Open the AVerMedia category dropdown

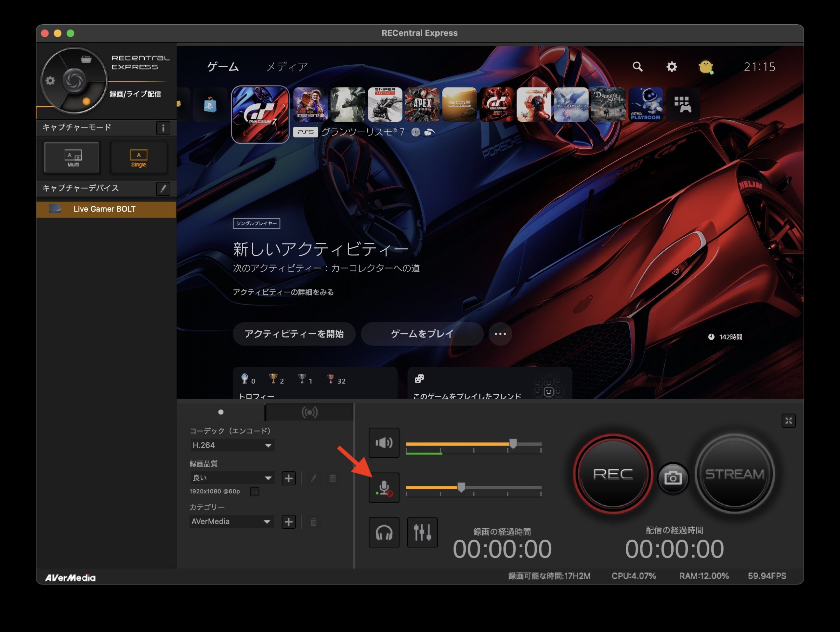click(231, 521)
